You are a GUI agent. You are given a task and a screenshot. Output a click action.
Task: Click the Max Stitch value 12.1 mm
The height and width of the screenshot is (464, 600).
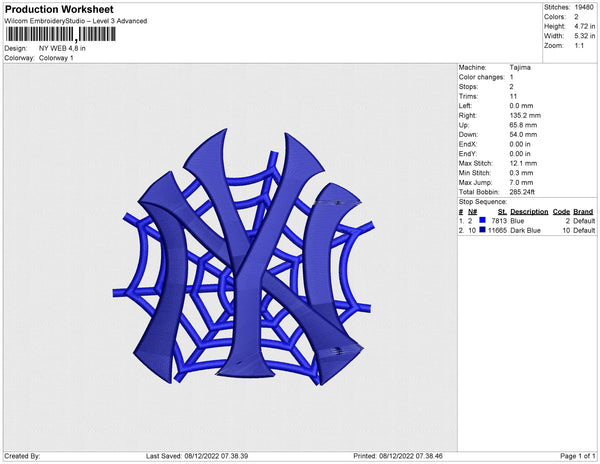pos(523,163)
